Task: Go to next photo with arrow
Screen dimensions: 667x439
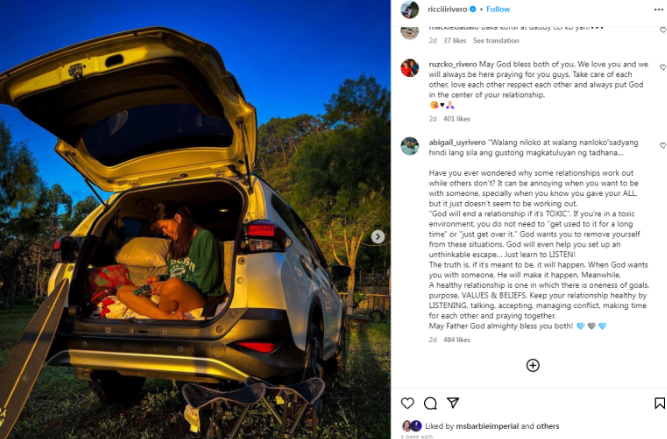Action: click(x=378, y=237)
